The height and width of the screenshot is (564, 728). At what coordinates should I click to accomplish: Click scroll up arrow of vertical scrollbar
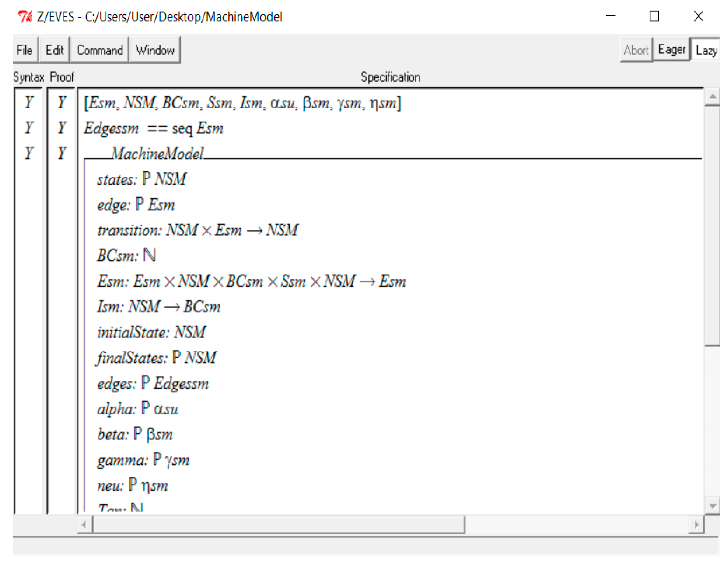tap(712, 97)
